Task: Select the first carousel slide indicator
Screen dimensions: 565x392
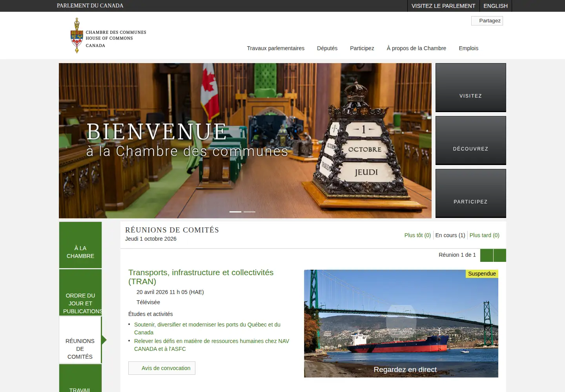Action: coord(235,212)
